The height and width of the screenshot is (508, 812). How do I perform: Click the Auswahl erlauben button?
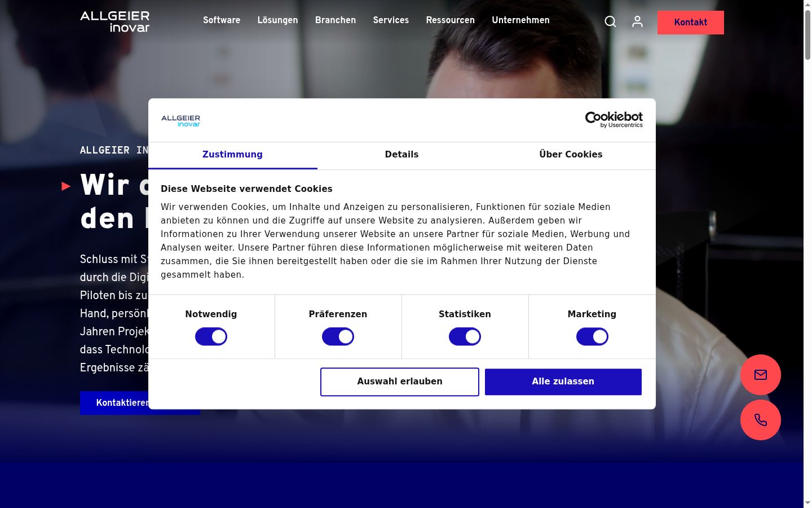pos(400,382)
